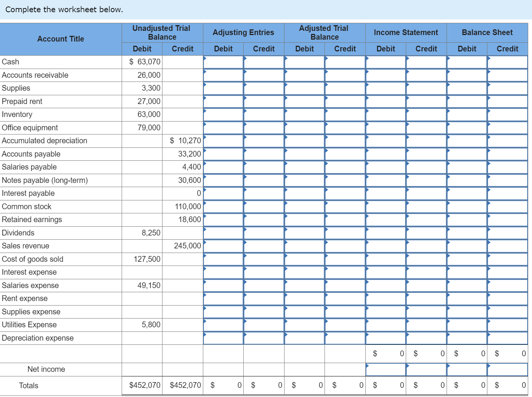Click Accounts receivable Adjusted Trial Balance Debit cell

pos(304,75)
